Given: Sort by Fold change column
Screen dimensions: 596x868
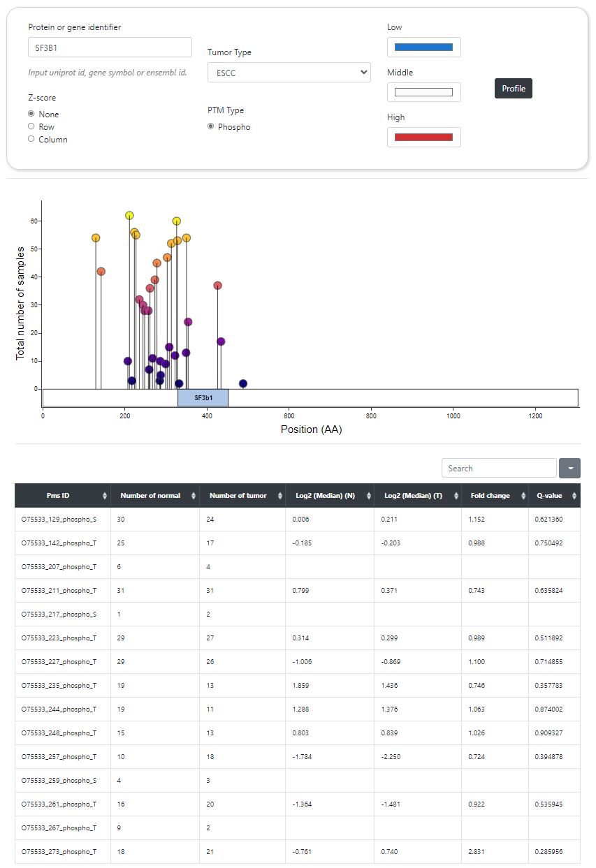Looking at the screenshot, I should pos(523,496).
